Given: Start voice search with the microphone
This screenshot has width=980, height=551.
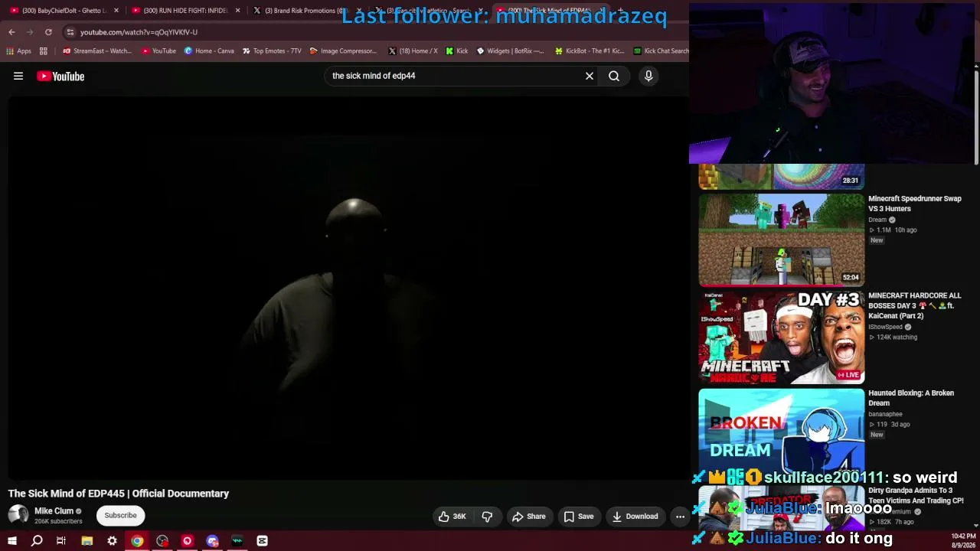Looking at the screenshot, I should point(648,76).
